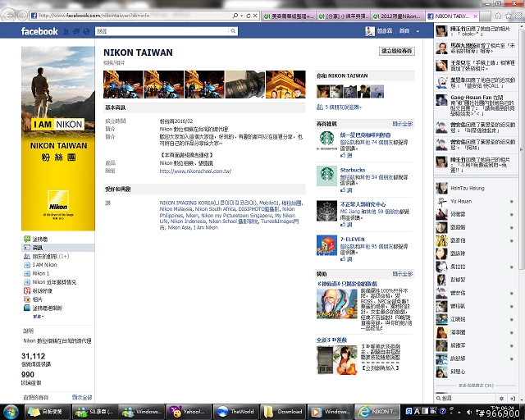Click the I AM NIKON cover profile image

[58, 139]
